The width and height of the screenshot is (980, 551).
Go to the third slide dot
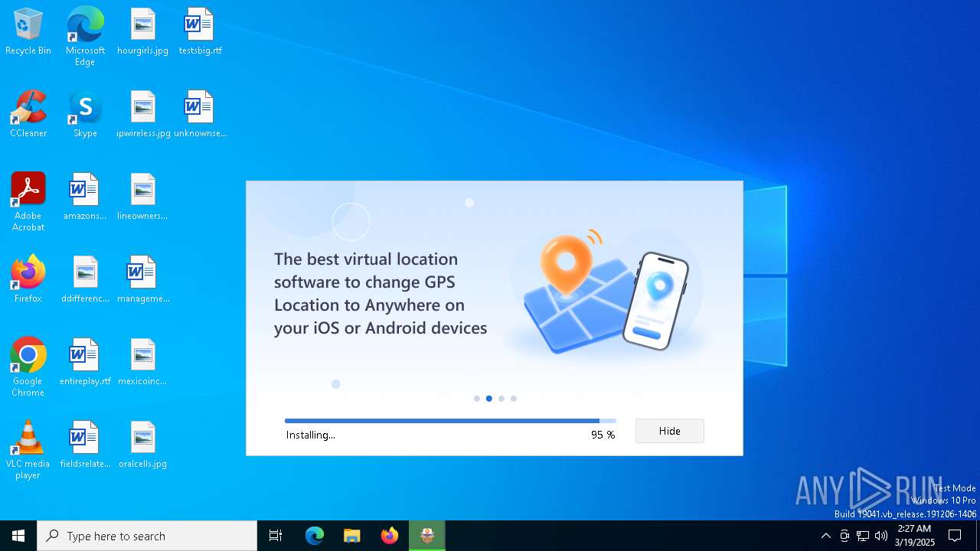click(x=501, y=399)
